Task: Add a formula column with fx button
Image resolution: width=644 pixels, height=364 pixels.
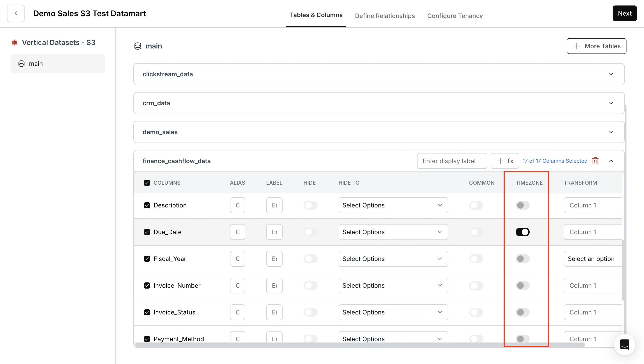Action: (x=505, y=161)
